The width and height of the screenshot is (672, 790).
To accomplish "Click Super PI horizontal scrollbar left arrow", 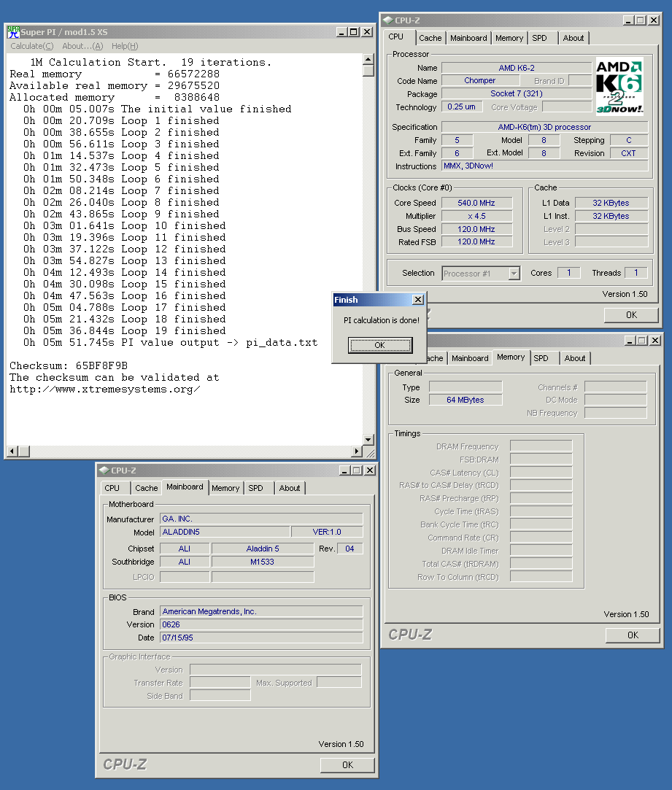I will click(x=12, y=451).
